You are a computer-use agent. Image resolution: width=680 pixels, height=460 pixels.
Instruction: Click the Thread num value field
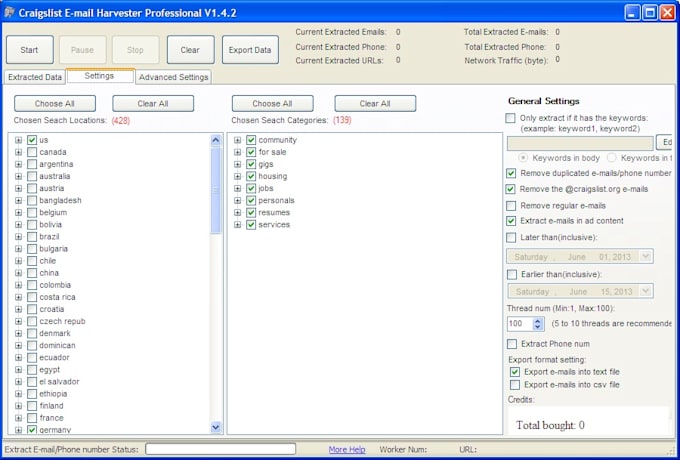tap(520, 324)
